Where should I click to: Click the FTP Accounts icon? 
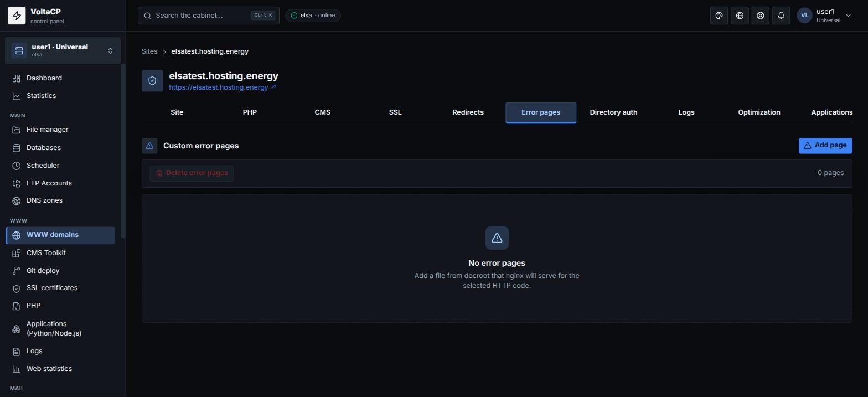(x=17, y=183)
